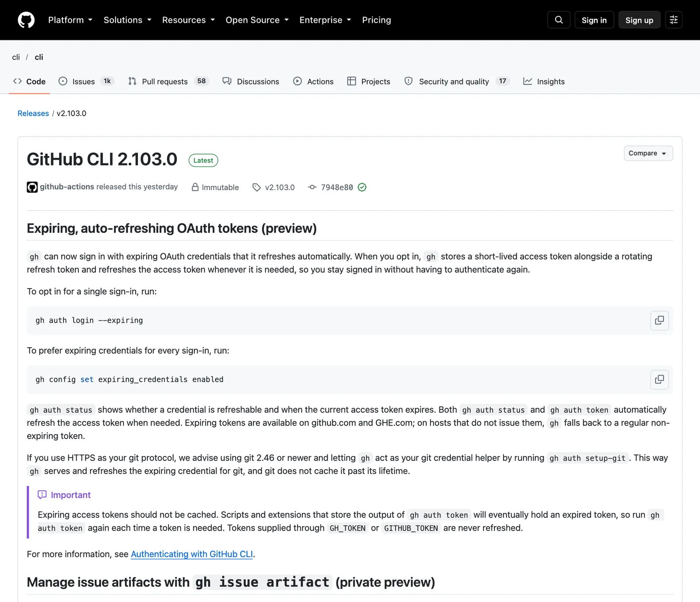Viewport: 700px width, 602px height.
Task: Expand the Solutions menu
Action: (127, 20)
